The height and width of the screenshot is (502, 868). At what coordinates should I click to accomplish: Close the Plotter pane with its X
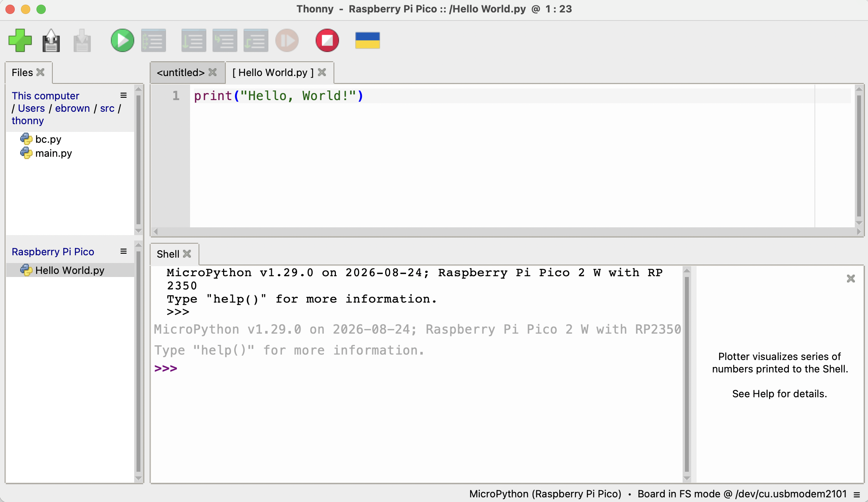click(x=851, y=279)
